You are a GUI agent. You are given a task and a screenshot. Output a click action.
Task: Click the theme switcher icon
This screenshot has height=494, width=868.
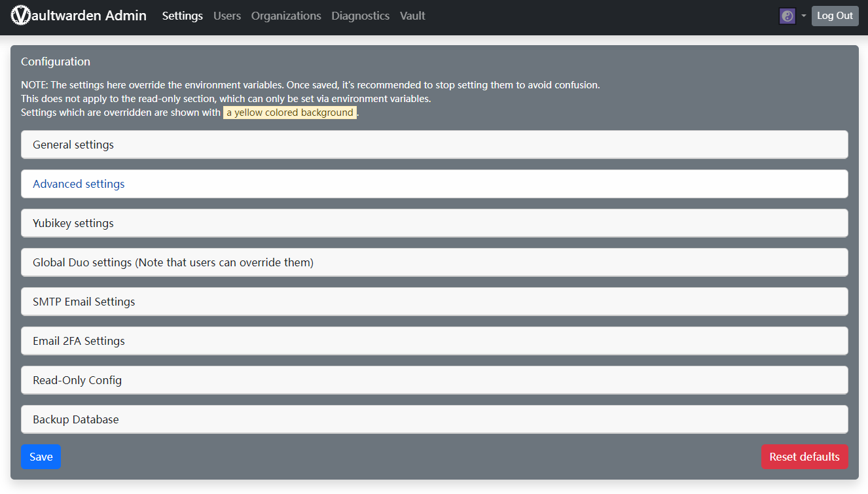pyautogui.click(x=787, y=16)
